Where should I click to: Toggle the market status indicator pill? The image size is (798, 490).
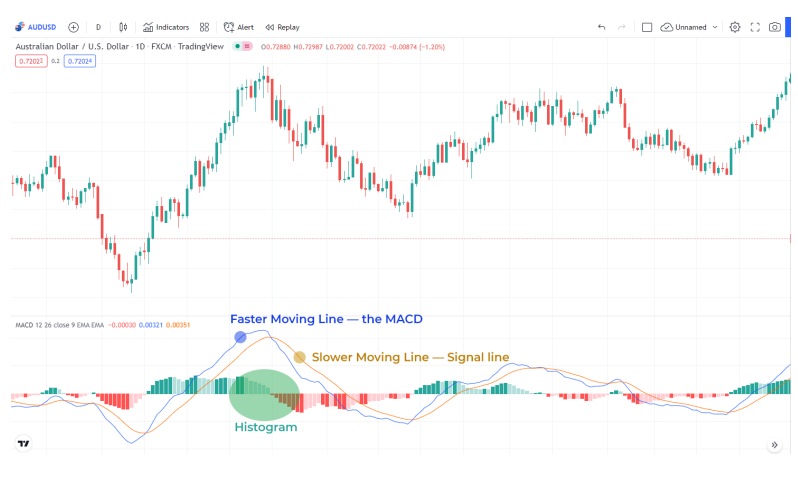tap(242, 46)
